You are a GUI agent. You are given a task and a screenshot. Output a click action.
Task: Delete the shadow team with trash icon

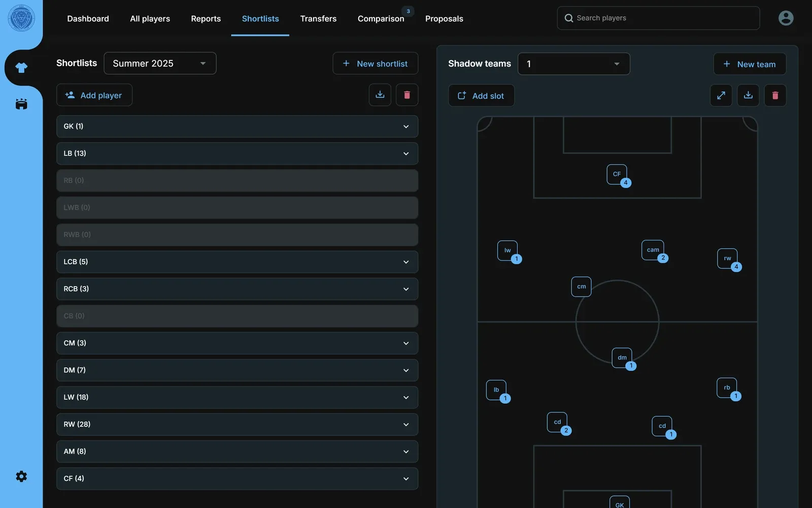tap(775, 96)
